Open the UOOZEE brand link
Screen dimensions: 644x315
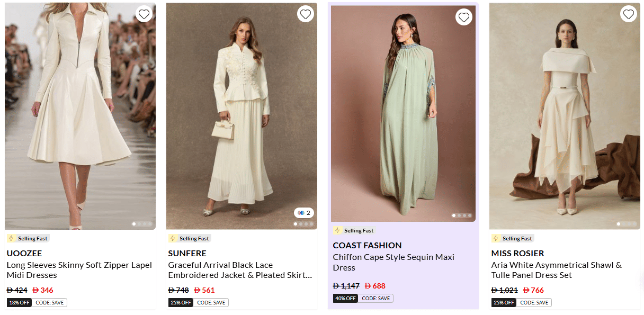[x=24, y=253]
